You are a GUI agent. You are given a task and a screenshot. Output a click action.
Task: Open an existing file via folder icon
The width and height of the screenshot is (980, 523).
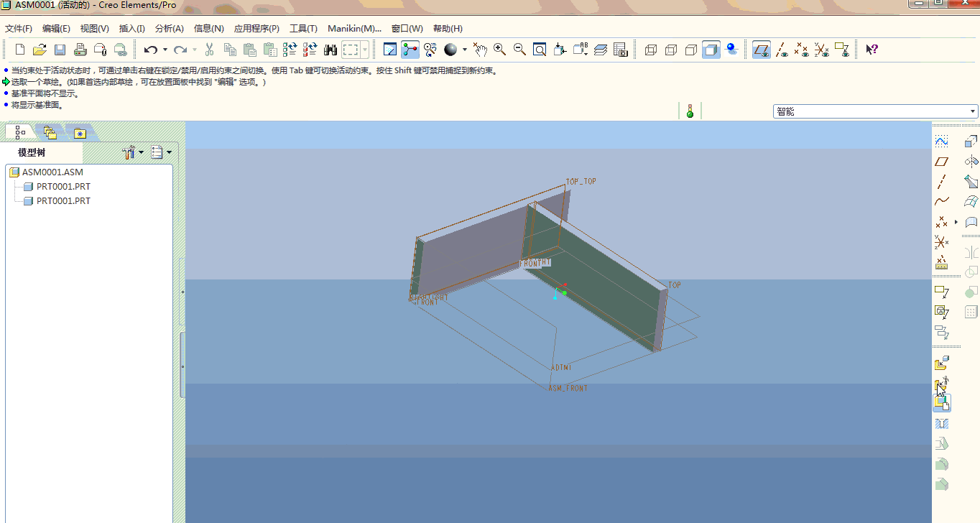click(x=40, y=50)
